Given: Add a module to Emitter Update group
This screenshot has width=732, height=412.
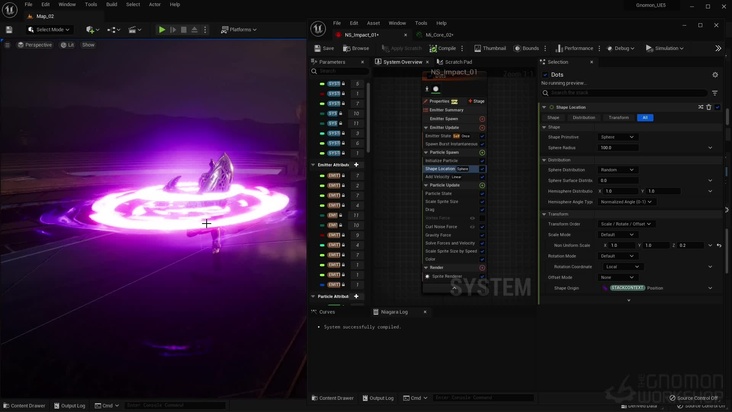Looking at the screenshot, I should (x=482, y=127).
